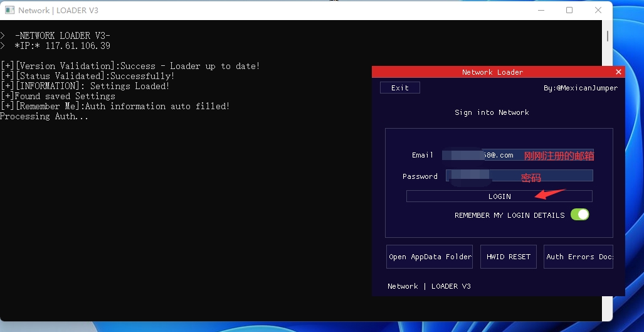Open the Auth Errors Doc

(x=578, y=257)
